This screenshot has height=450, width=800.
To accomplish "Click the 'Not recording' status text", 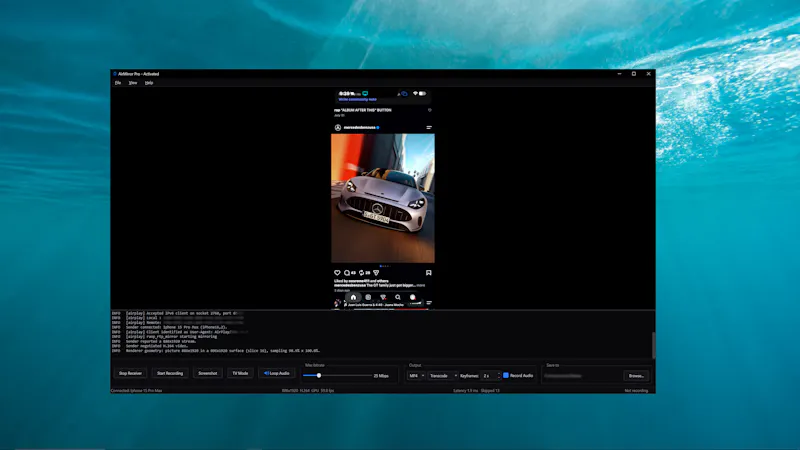I will [x=636, y=391].
